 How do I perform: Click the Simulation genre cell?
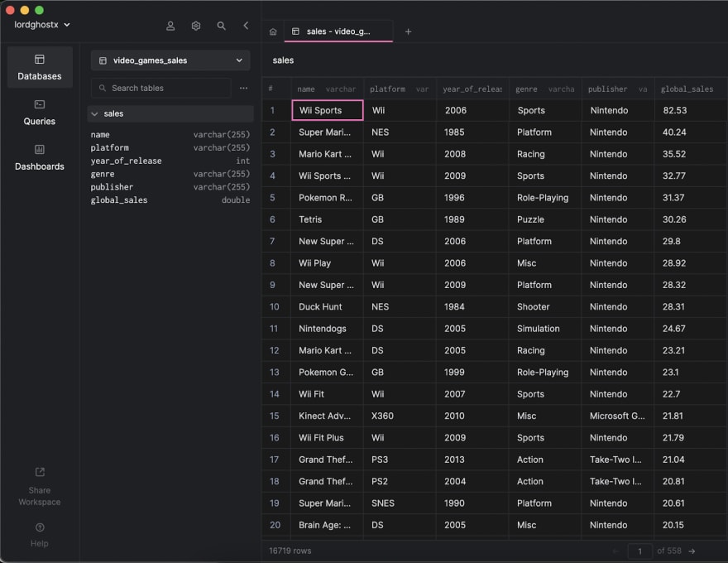click(545, 329)
